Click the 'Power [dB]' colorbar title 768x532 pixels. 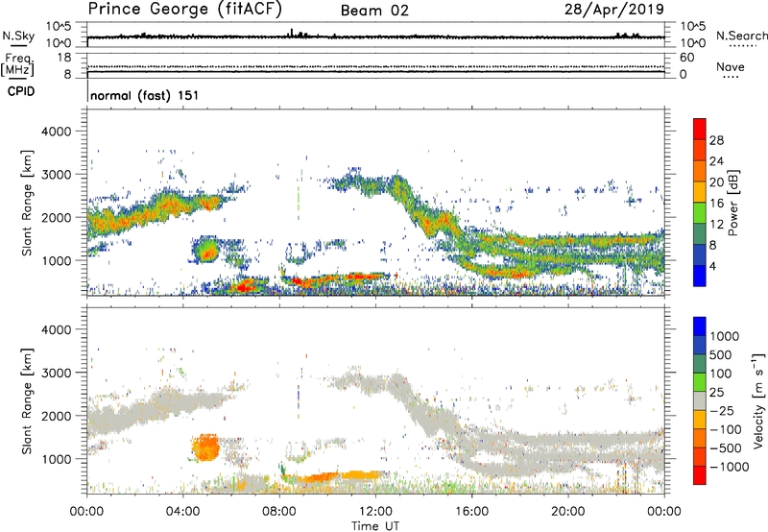click(x=732, y=203)
